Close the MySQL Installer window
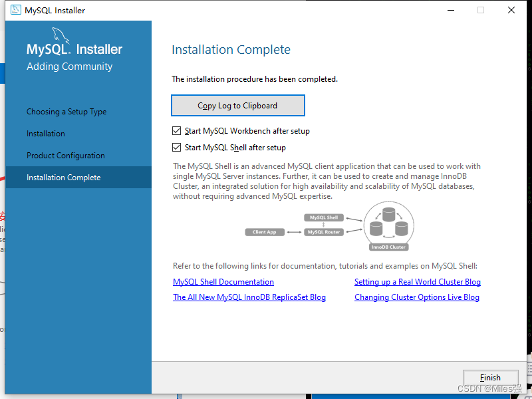 click(511, 10)
